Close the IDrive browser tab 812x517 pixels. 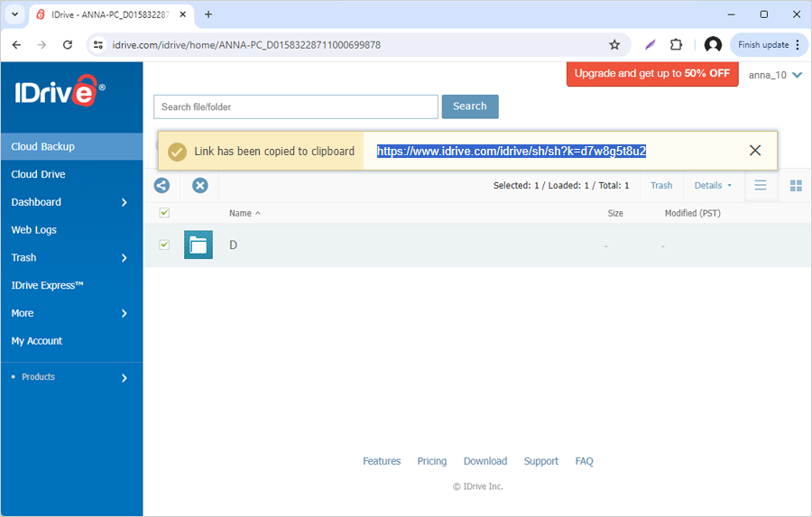coord(183,14)
